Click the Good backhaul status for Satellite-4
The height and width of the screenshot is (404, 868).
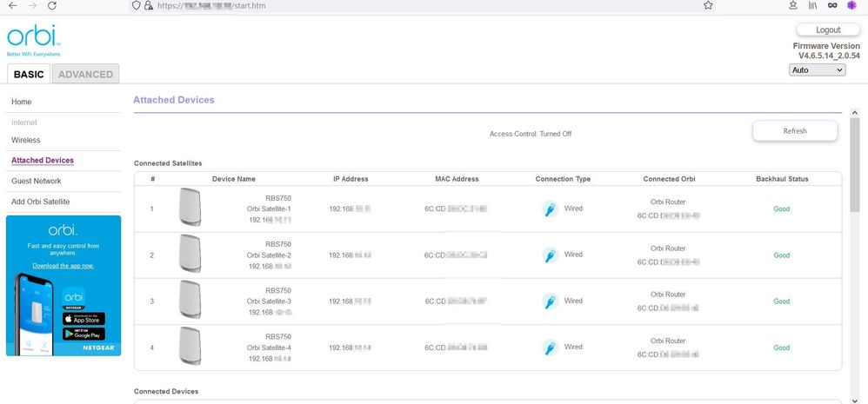pos(782,348)
